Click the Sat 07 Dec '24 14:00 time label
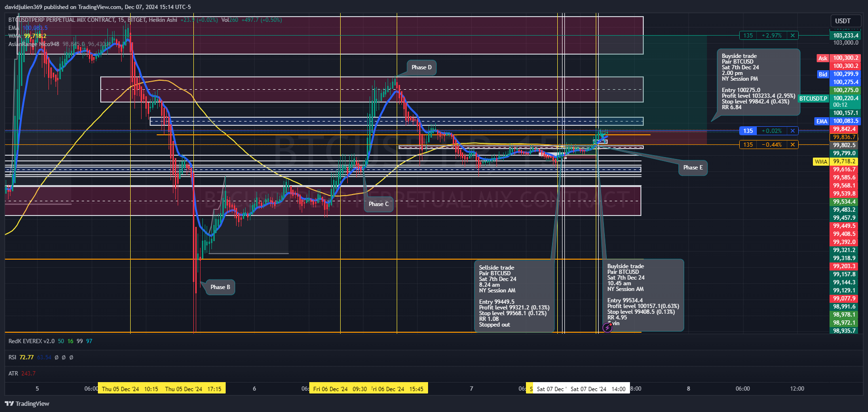 pyautogui.click(x=598, y=389)
